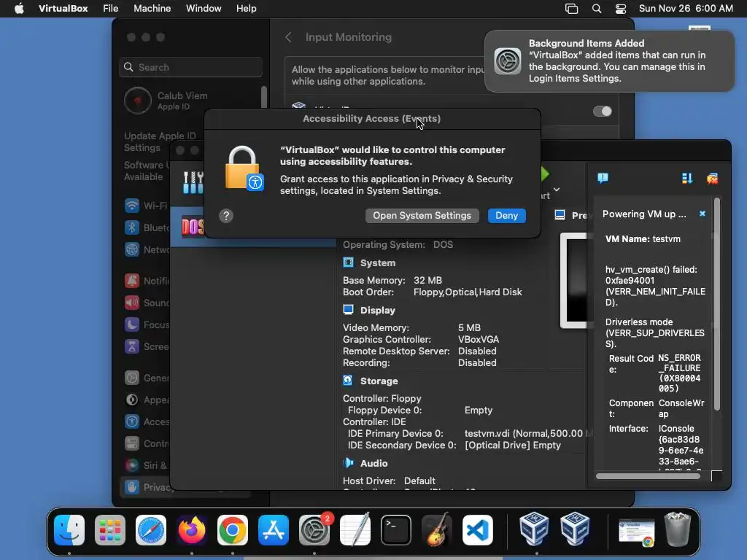Open Appearance in Settings sidebar
Viewport: 747px width, 560px height.
146,400
